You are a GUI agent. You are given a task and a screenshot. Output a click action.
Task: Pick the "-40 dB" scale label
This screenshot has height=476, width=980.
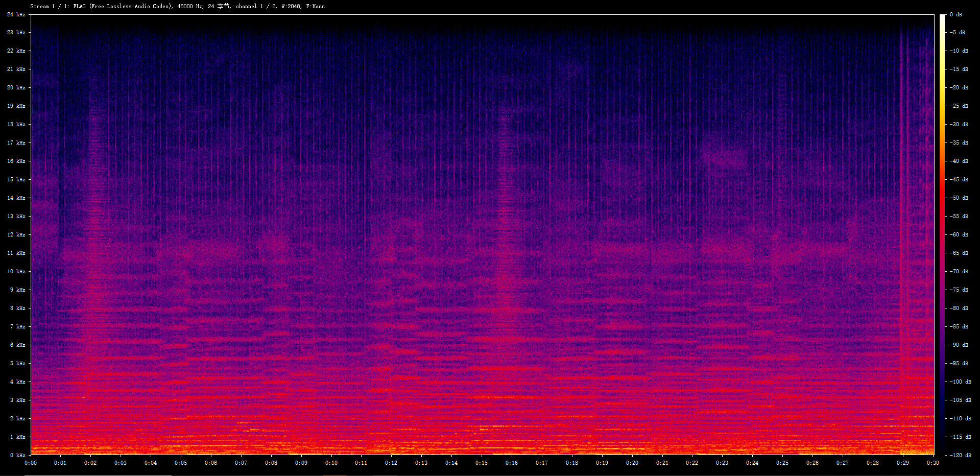[959, 161]
